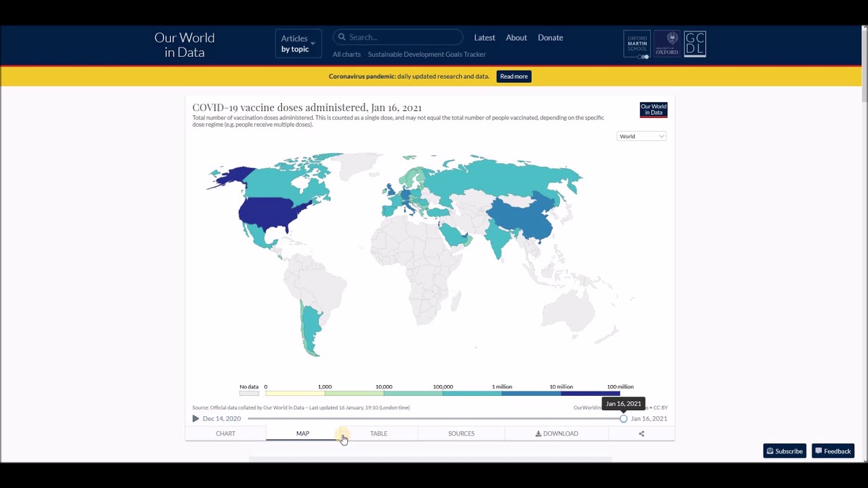868x488 pixels.
Task: Click the search magnifier icon
Action: 342,37
